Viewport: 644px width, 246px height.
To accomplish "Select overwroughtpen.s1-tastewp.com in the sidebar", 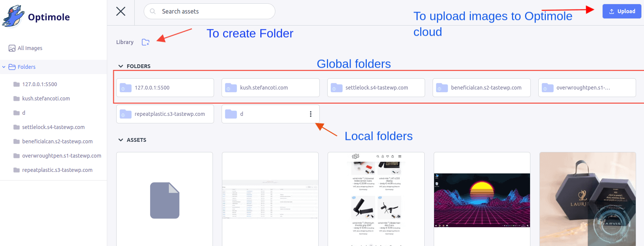I will pos(61,156).
